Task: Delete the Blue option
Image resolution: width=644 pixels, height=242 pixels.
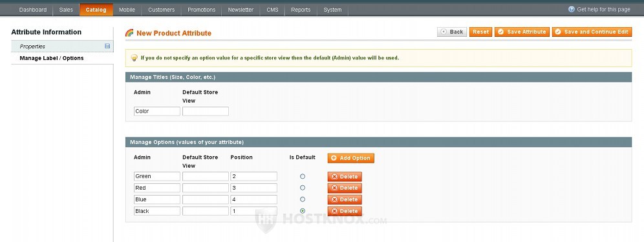Action: tap(345, 200)
